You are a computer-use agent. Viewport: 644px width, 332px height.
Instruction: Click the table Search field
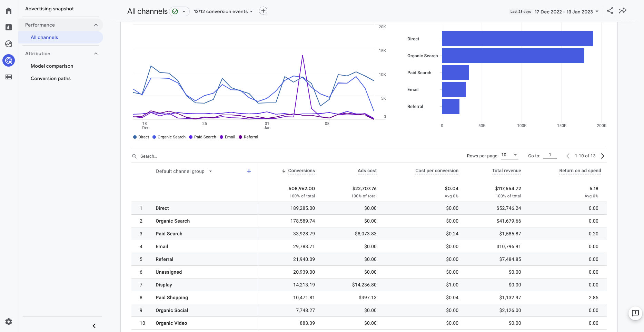(x=148, y=156)
